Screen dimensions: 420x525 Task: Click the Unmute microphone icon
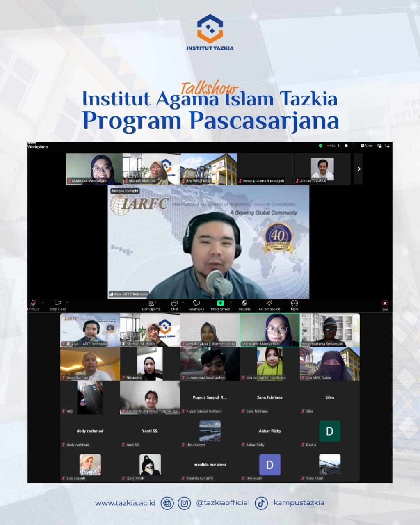pos(33,303)
